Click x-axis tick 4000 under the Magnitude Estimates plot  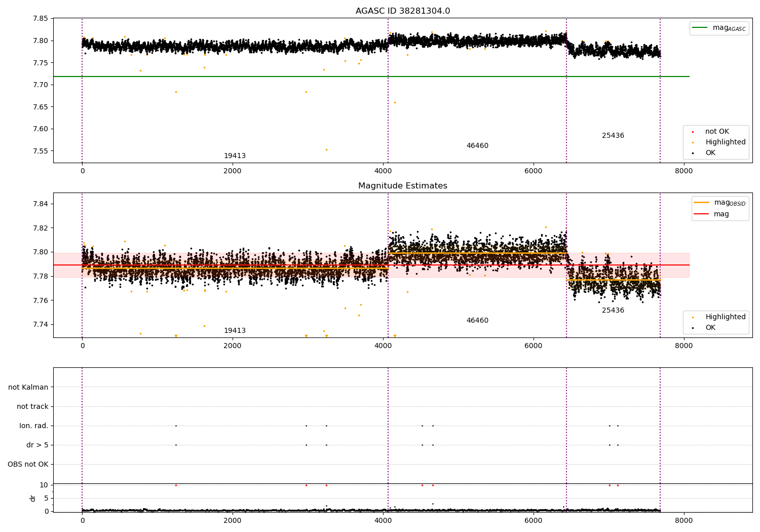coord(383,346)
